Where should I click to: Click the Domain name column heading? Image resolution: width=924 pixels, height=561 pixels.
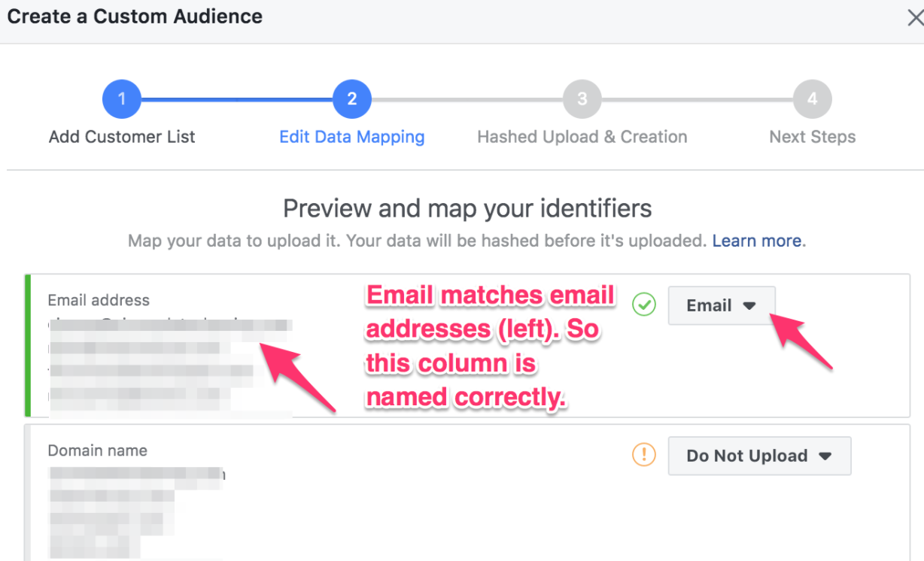pos(97,450)
